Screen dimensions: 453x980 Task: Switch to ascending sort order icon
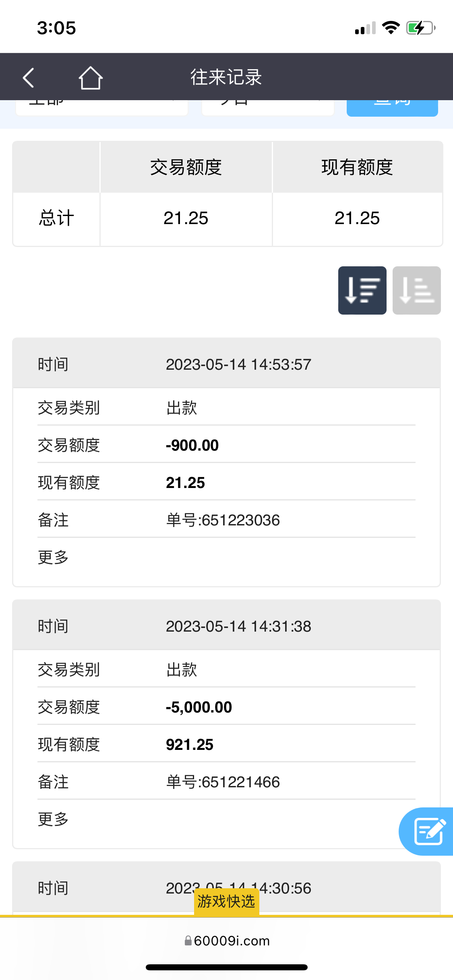[416, 290]
